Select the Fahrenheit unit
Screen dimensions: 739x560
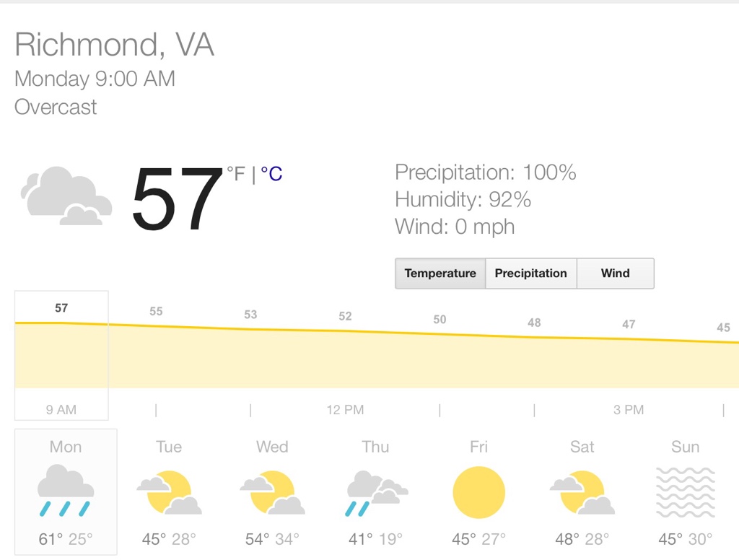(x=237, y=174)
